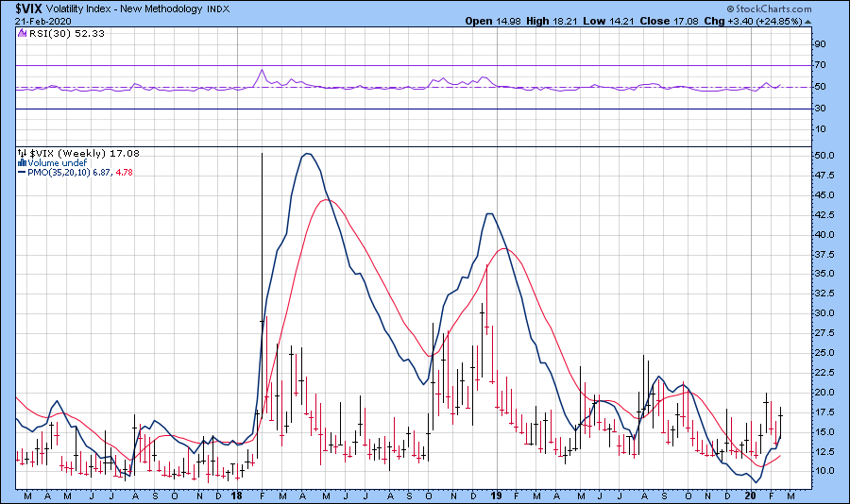Click the 70 overbought level on RSI axis

coord(821,65)
